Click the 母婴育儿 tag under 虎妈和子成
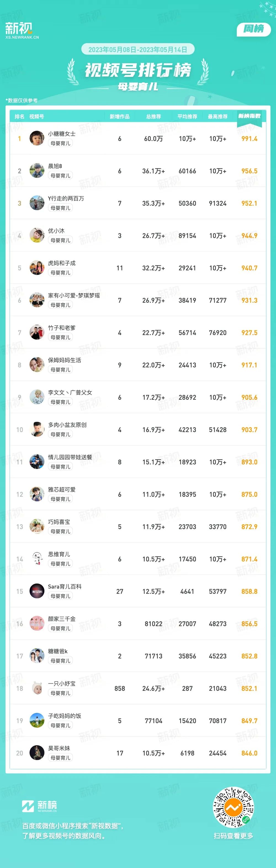The height and width of the screenshot is (868, 276). tap(61, 273)
